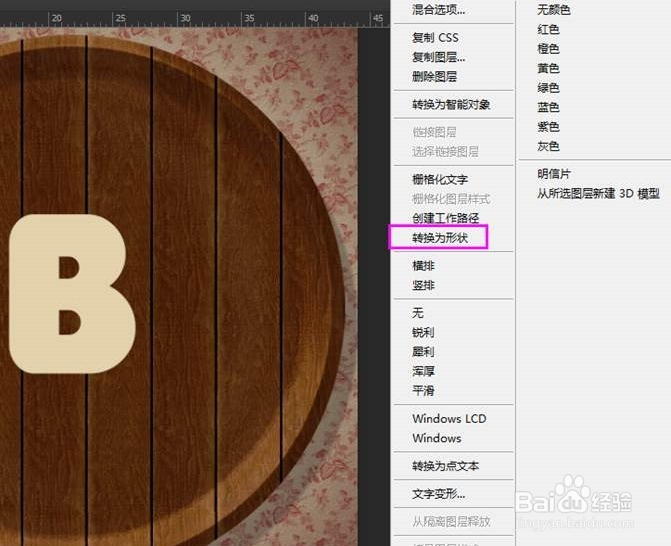Click 删除图层 menu item
Viewport: 671px width, 546px height.
pyautogui.click(x=434, y=77)
